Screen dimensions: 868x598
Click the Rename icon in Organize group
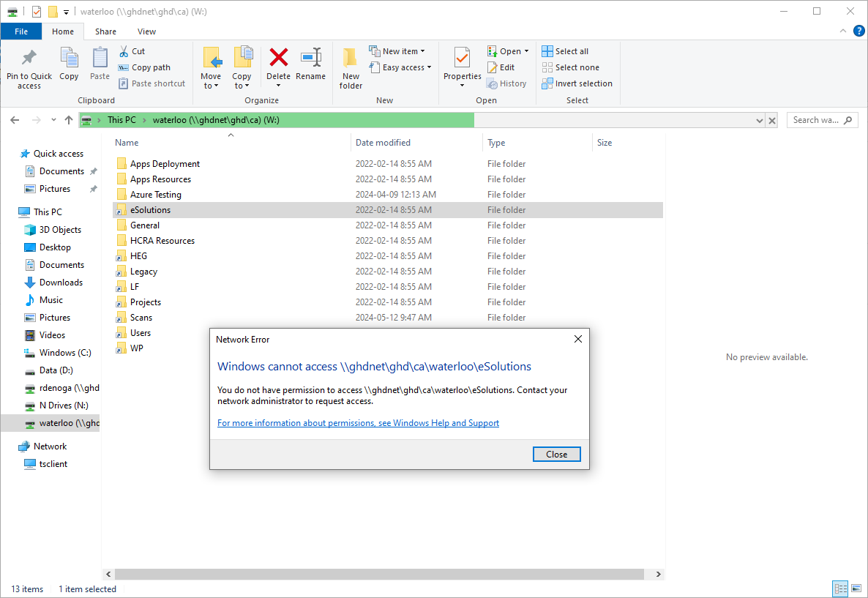(x=311, y=59)
